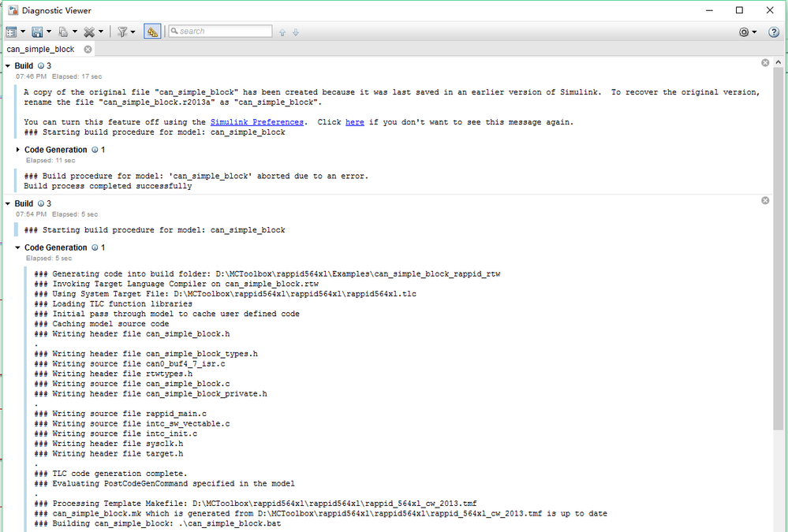Click 'Using System Target File' line
788x532 pixels.
(225, 294)
